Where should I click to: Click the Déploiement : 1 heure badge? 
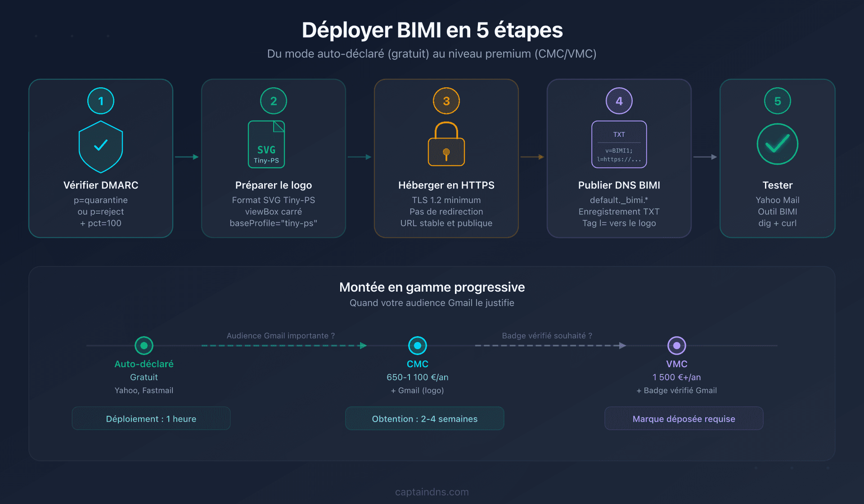(x=151, y=418)
